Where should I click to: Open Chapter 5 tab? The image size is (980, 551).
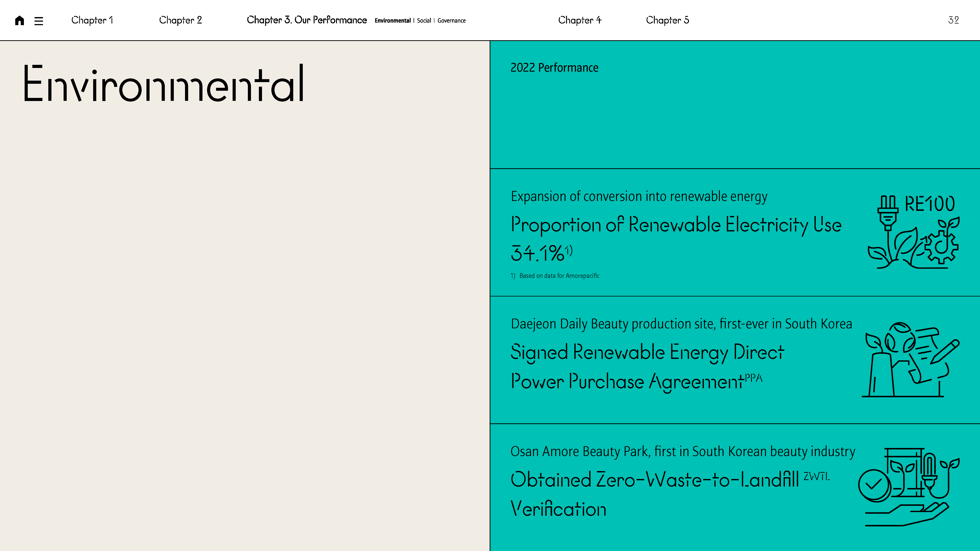(x=667, y=20)
